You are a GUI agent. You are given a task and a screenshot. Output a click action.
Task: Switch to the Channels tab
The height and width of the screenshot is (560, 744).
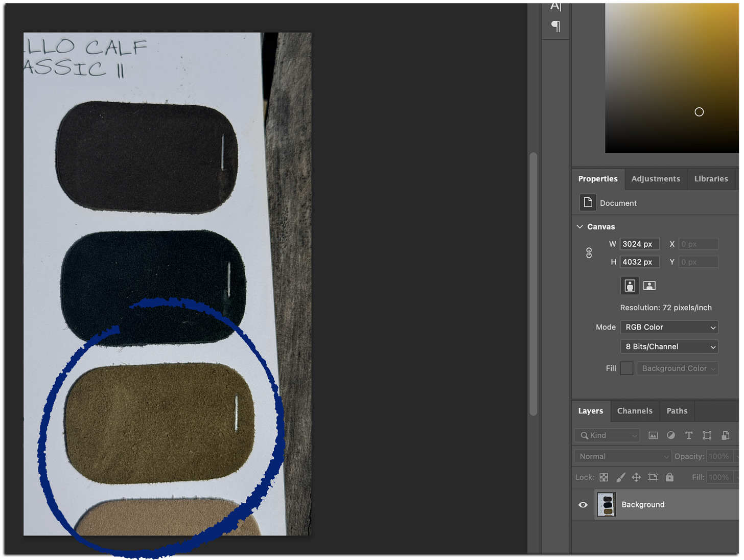point(635,411)
